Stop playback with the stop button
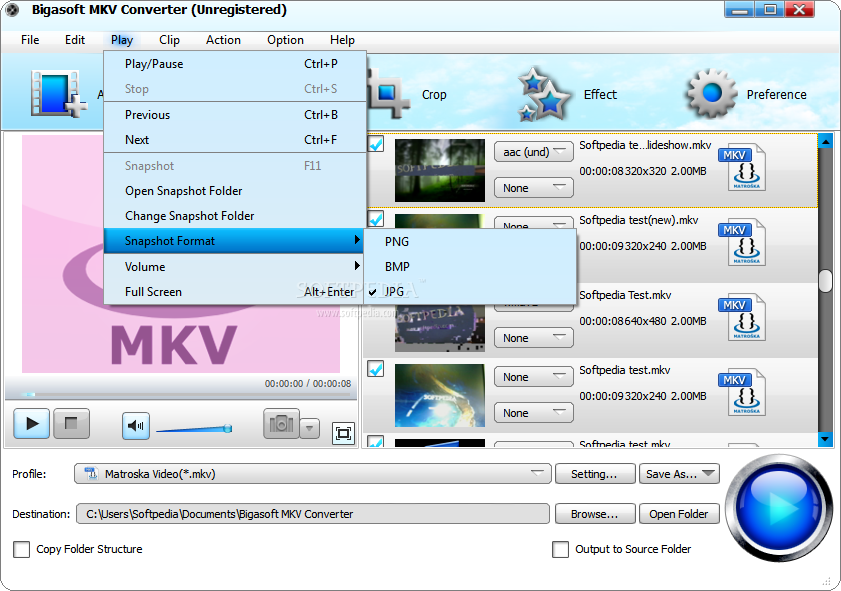841x591 pixels. pyautogui.click(x=71, y=424)
